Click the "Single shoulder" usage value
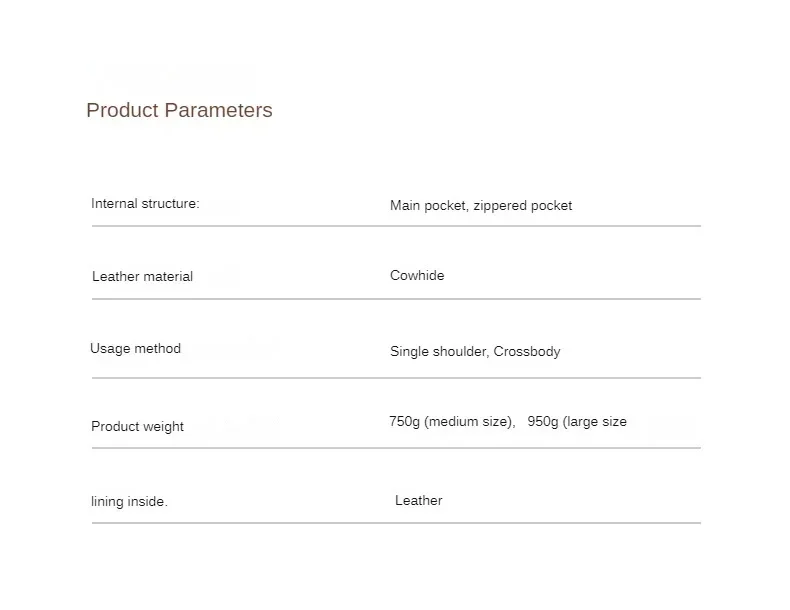This screenshot has height=610, width=790. [437, 352]
